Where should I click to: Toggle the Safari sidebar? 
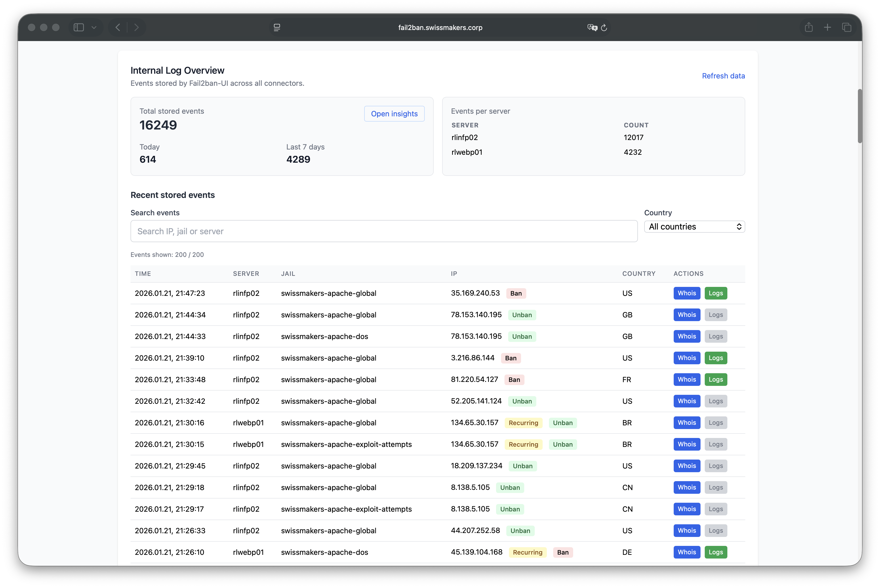pyautogui.click(x=78, y=27)
